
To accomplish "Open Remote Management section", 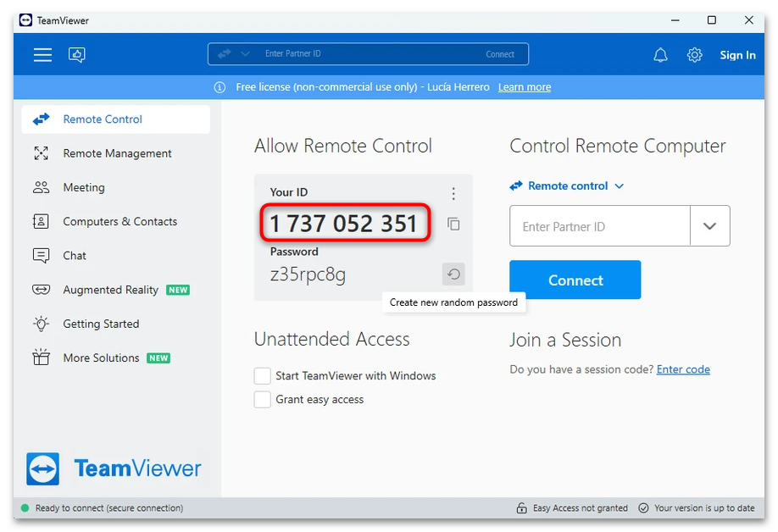I will click(x=115, y=153).
